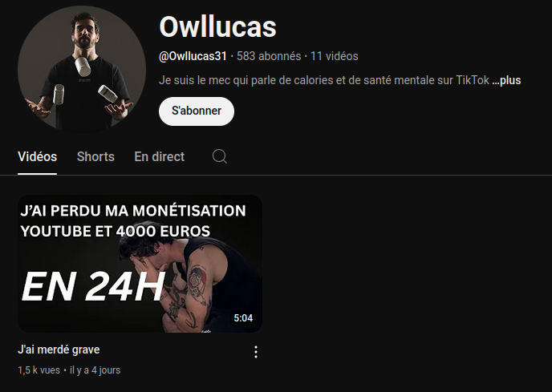Play the man's tattooed arm thumbnail video
This screenshot has width=552, height=392.
[x=140, y=264]
